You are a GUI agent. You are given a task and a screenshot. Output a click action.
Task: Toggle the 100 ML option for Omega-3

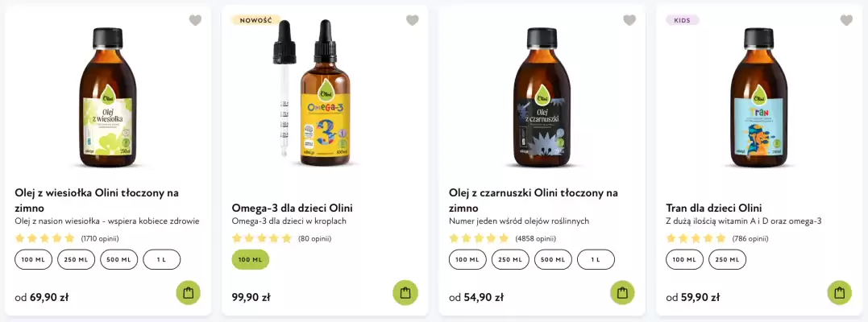coord(251,259)
